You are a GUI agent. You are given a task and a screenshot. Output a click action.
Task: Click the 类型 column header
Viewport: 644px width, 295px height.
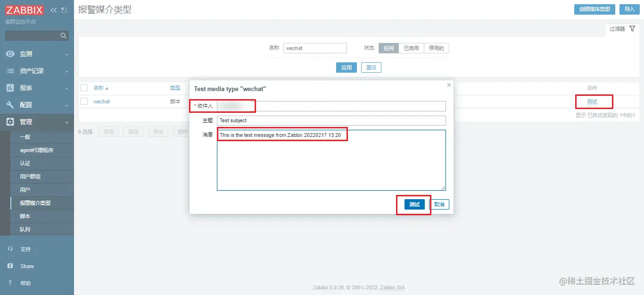point(175,88)
